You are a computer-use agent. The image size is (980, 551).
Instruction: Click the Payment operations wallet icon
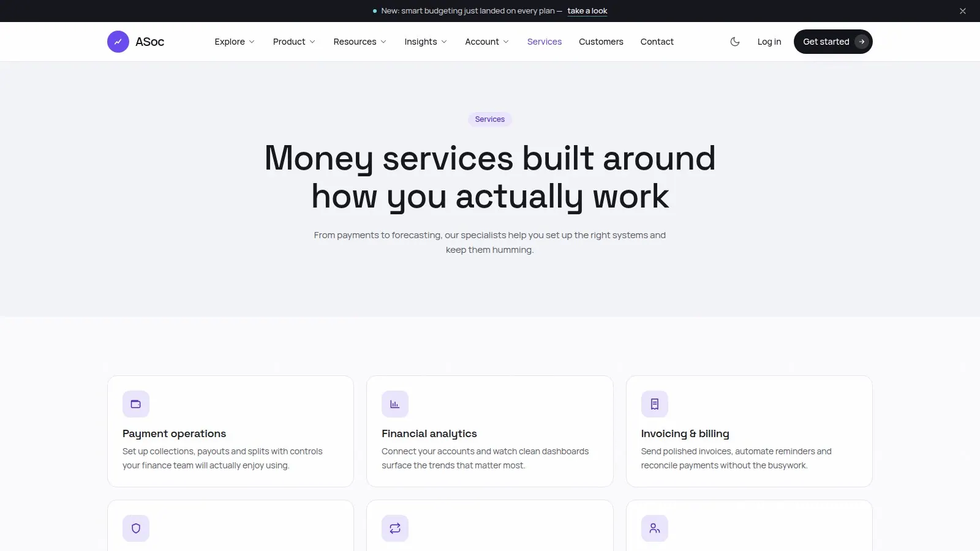click(x=136, y=404)
